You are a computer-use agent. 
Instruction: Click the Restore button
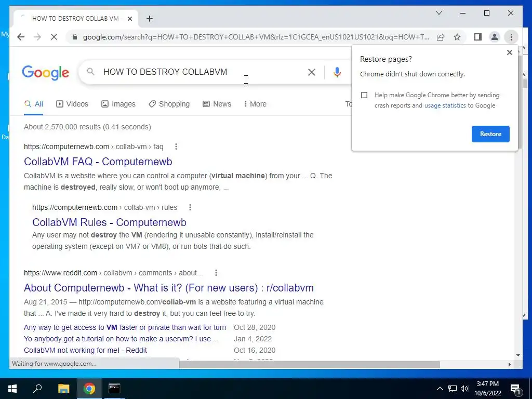point(490,134)
